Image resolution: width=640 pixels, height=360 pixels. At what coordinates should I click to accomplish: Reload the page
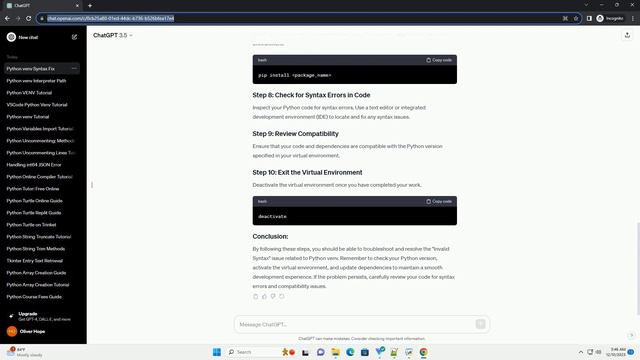29,18
